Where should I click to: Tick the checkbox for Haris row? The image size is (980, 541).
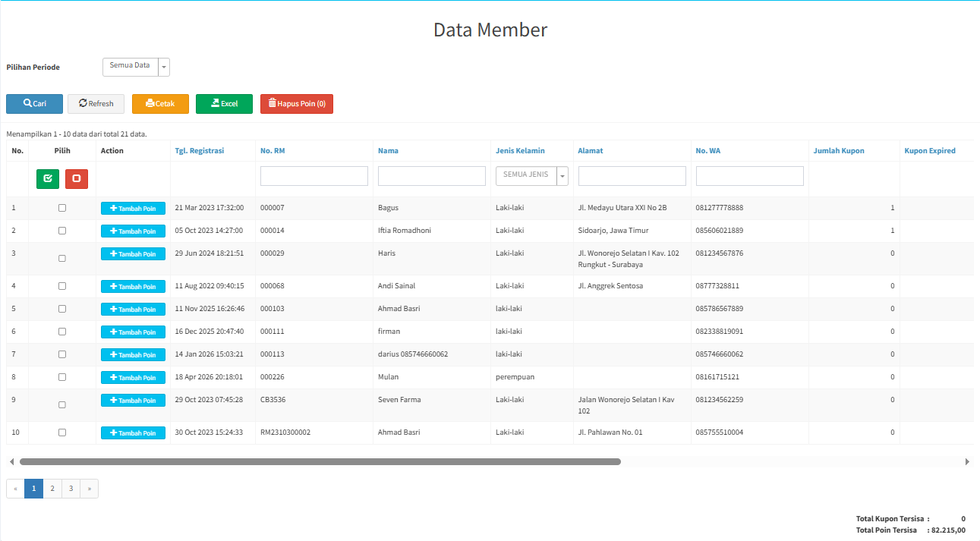62,258
